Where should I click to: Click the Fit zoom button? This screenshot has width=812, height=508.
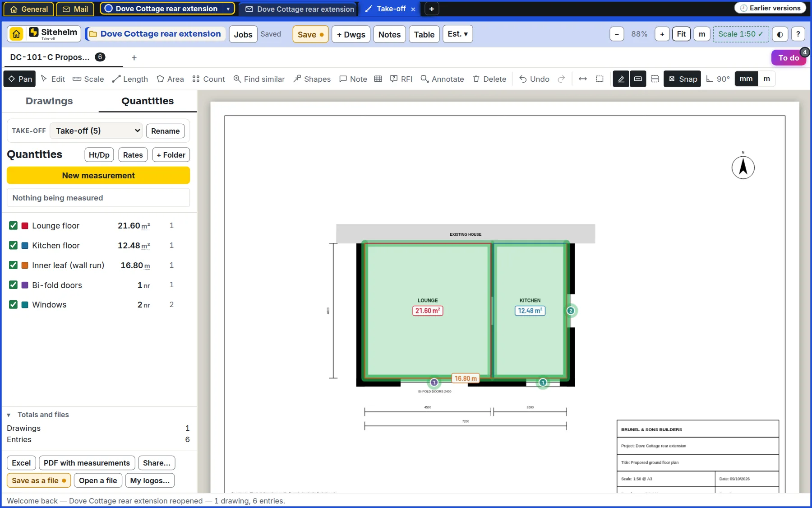point(681,34)
